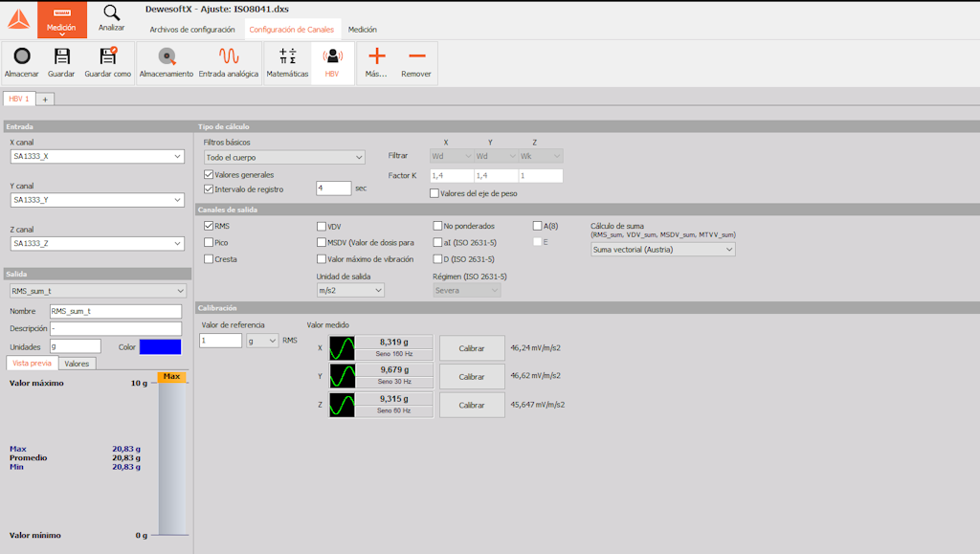Click the Factor K Z field
Image resolution: width=980 pixels, height=554 pixels.
(541, 175)
